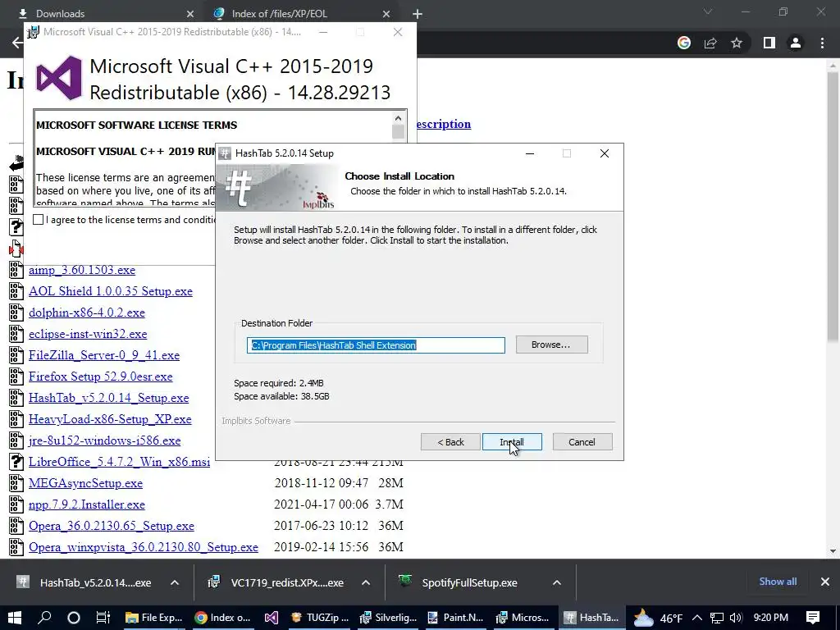Open jre-8u152-windows-i586.exe link
Screen dimensions: 840x630
[x=104, y=441]
